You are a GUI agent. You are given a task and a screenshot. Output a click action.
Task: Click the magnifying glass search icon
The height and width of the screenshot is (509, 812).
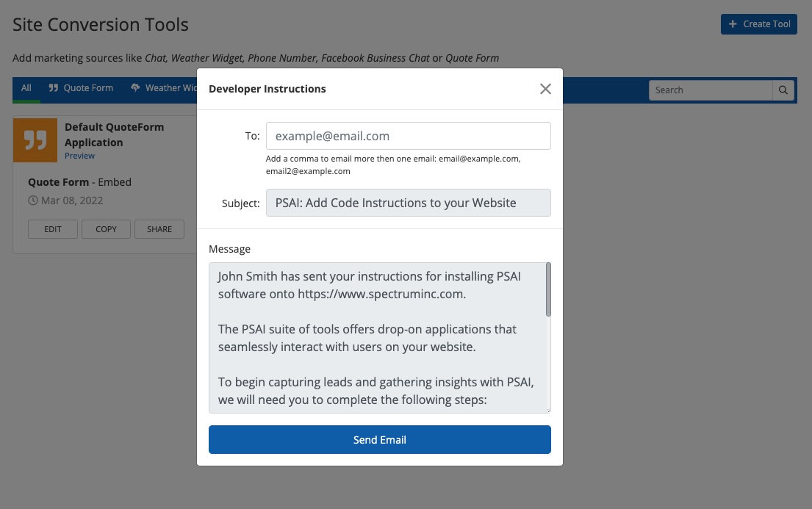pyautogui.click(x=783, y=90)
